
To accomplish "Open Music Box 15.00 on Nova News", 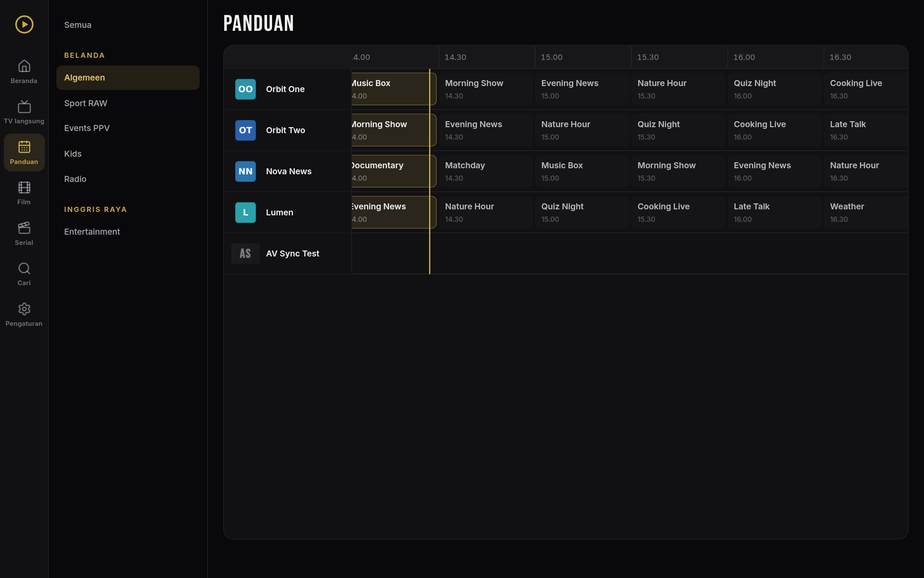I will [x=582, y=171].
